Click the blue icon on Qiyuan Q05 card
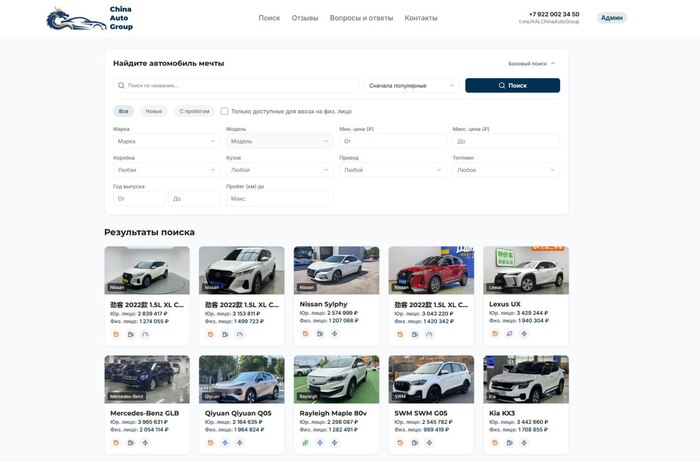The width and height of the screenshot is (700, 462). pyautogui.click(x=225, y=443)
